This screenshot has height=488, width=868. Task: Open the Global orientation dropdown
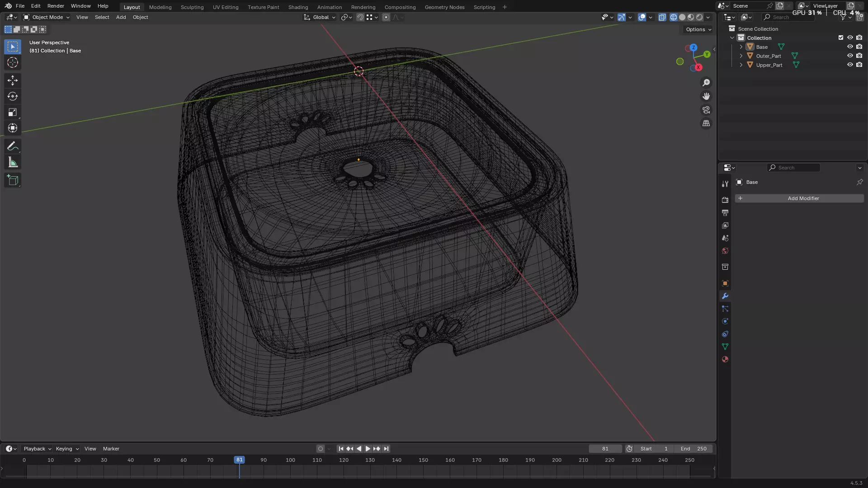[320, 17]
